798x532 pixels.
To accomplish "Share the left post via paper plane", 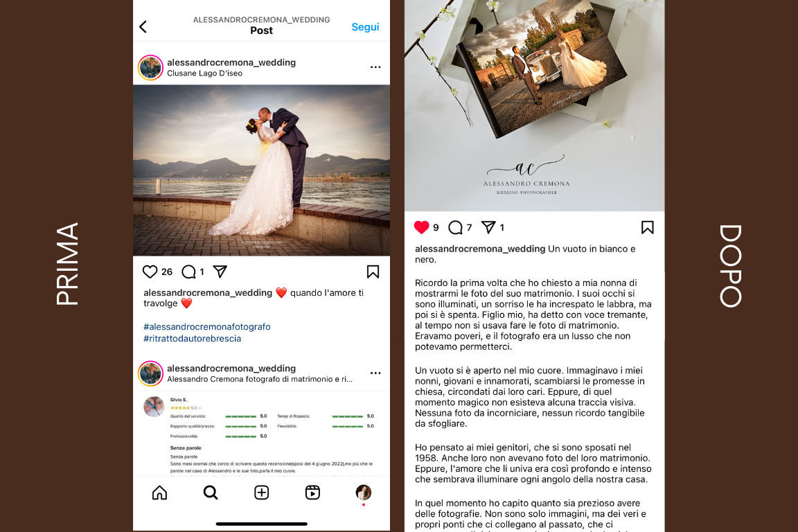I will [220, 272].
